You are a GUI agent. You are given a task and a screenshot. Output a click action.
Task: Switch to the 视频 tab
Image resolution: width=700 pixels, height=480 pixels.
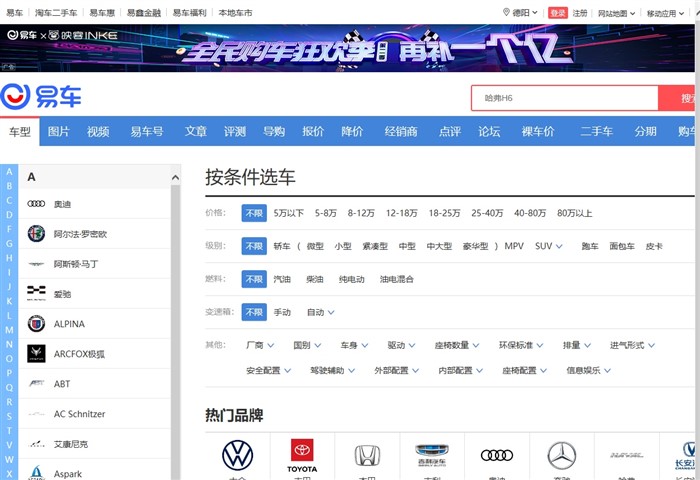point(98,131)
